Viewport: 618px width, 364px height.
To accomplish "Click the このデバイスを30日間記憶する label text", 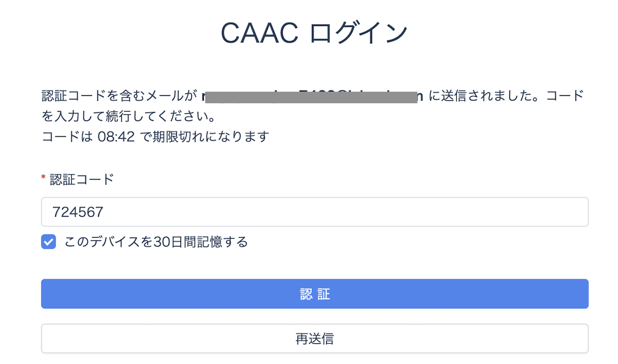I will point(156,242).
